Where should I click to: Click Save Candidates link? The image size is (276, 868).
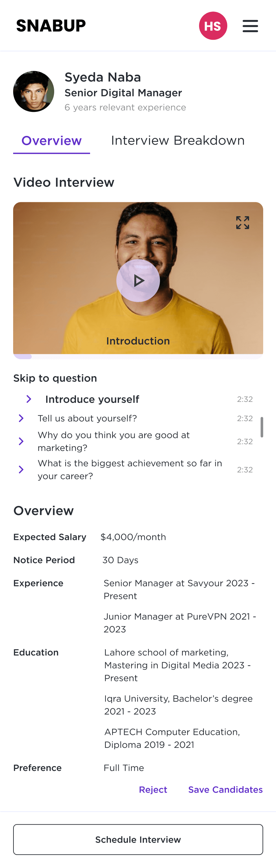coord(225,789)
